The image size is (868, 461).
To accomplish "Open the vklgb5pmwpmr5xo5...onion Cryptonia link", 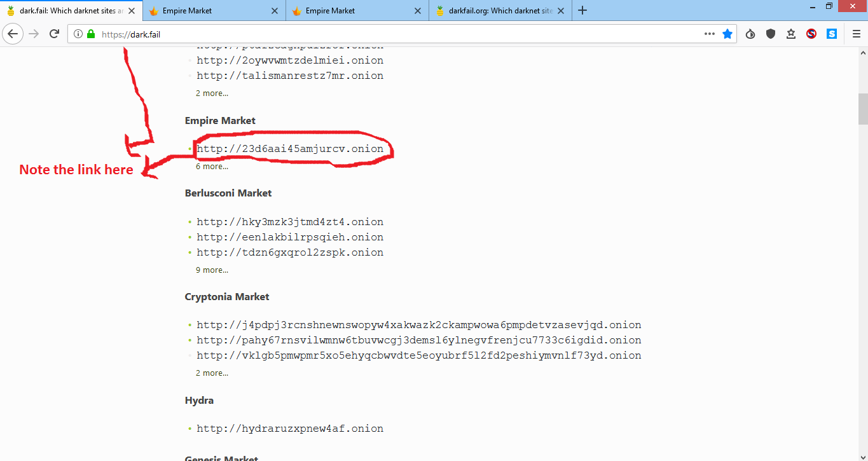I will pyautogui.click(x=419, y=356).
